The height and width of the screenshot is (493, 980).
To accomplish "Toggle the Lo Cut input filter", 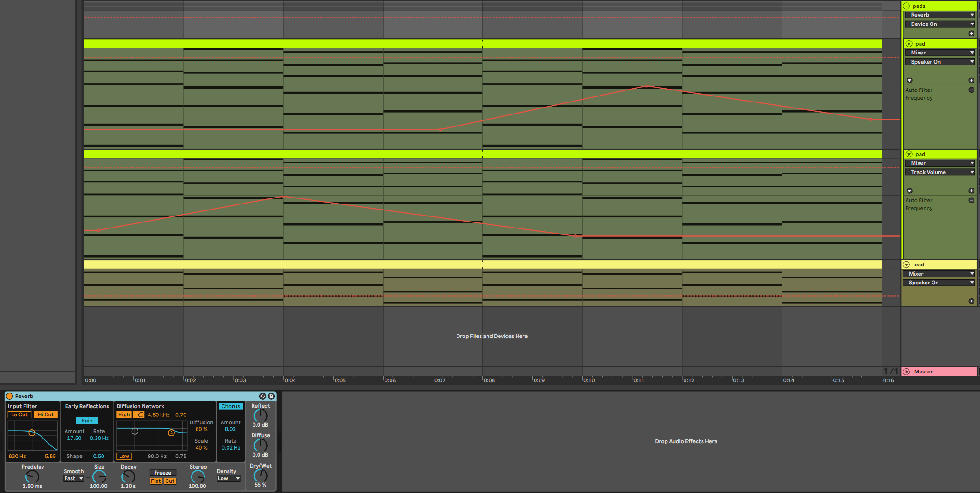I will click(x=19, y=415).
